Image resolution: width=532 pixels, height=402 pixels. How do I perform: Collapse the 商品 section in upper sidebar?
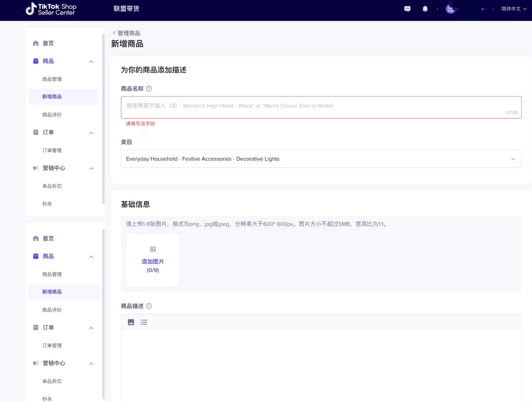tap(91, 62)
